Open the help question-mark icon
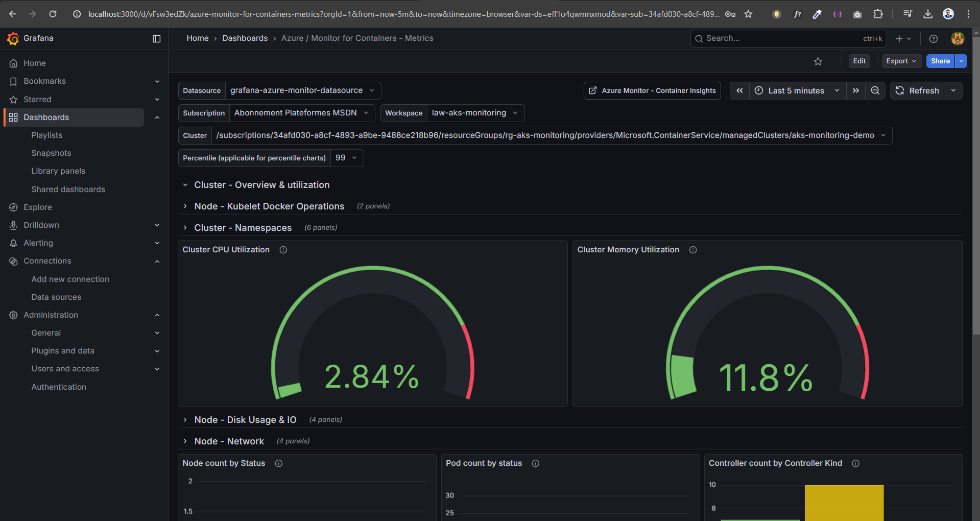980x521 pixels. pyautogui.click(x=934, y=38)
